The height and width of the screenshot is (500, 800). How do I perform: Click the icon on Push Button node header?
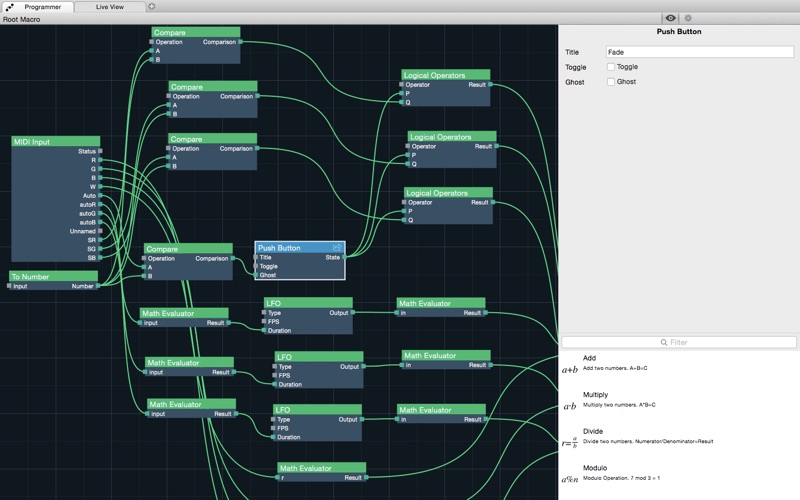click(x=337, y=247)
